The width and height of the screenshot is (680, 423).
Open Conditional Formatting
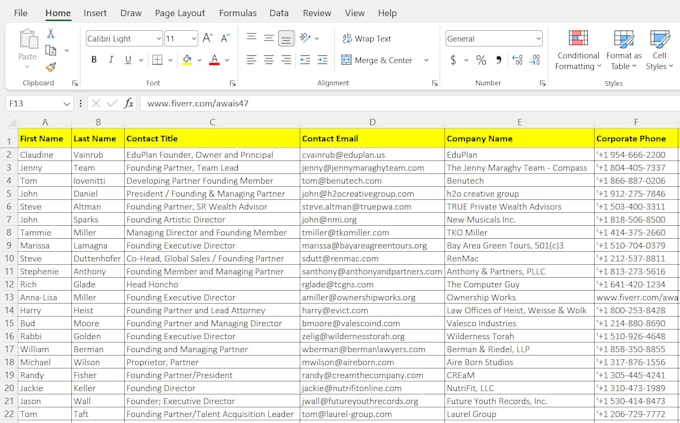(x=578, y=50)
